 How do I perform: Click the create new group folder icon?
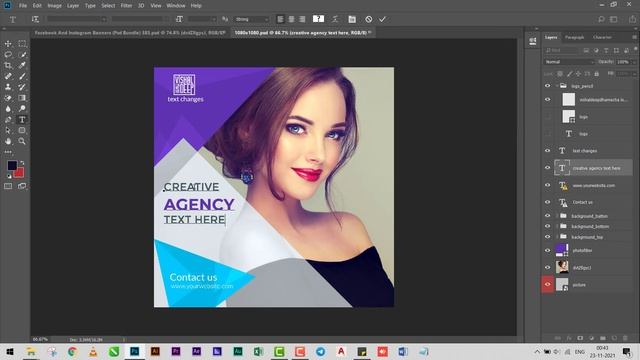click(x=603, y=338)
